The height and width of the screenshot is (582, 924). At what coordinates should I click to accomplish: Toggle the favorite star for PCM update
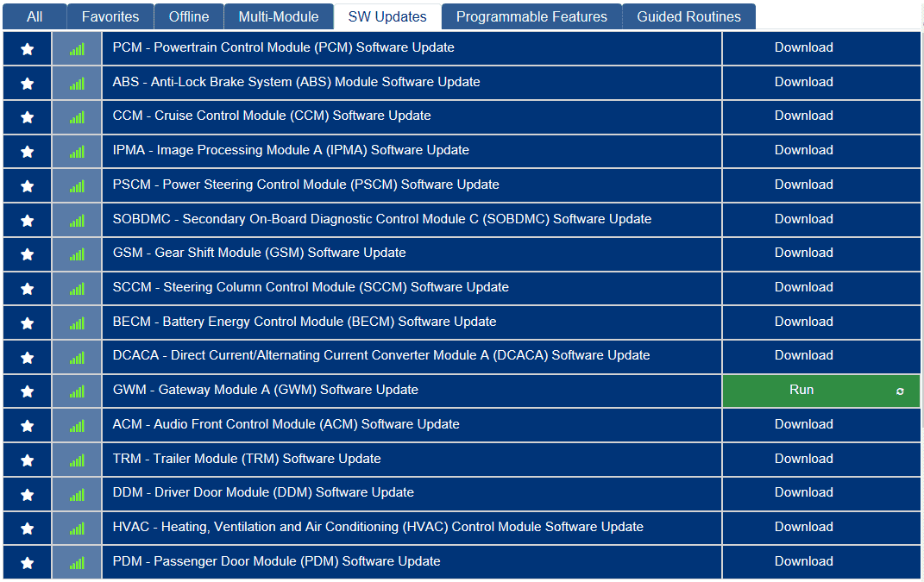[x=27, y=48]
